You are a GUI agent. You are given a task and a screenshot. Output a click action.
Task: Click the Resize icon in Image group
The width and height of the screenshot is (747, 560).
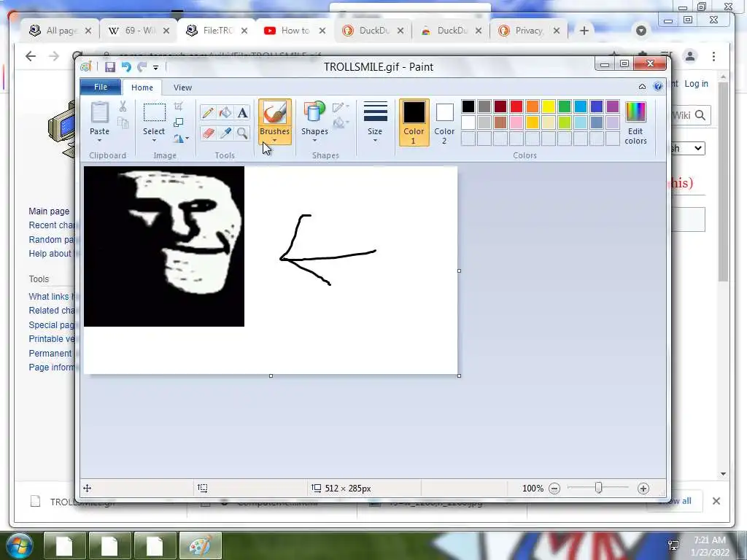pyautogui.click(x=179, y=122)
